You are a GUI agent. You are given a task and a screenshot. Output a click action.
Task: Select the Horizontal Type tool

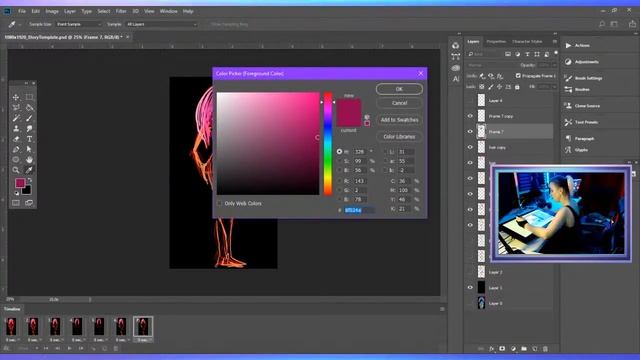pyautogui.click(x=29, y=139)
